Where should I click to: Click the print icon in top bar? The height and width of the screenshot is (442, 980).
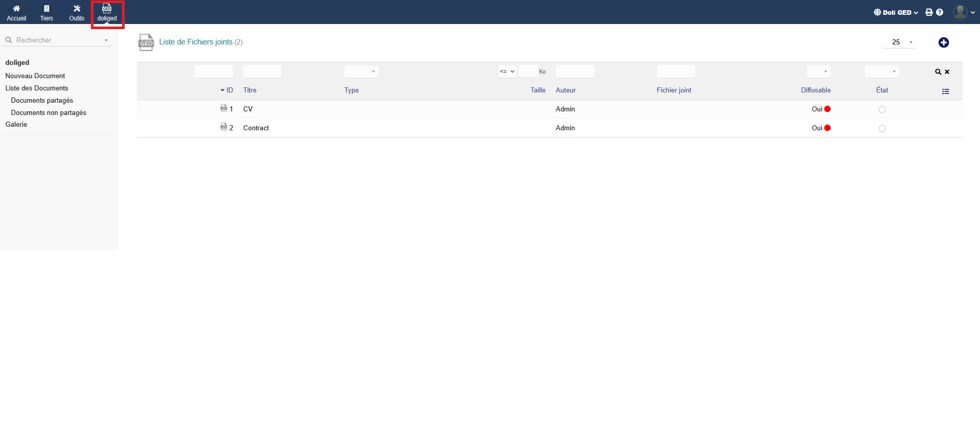(x=929, y=12)
